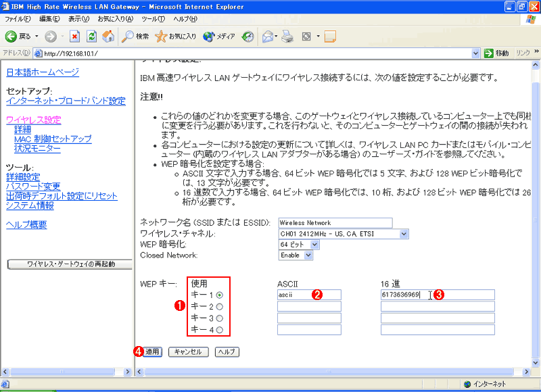The width and height of the screenshot is (541, 392).
Task: Click the Forward navigation arrow
Action: point(51,36)
